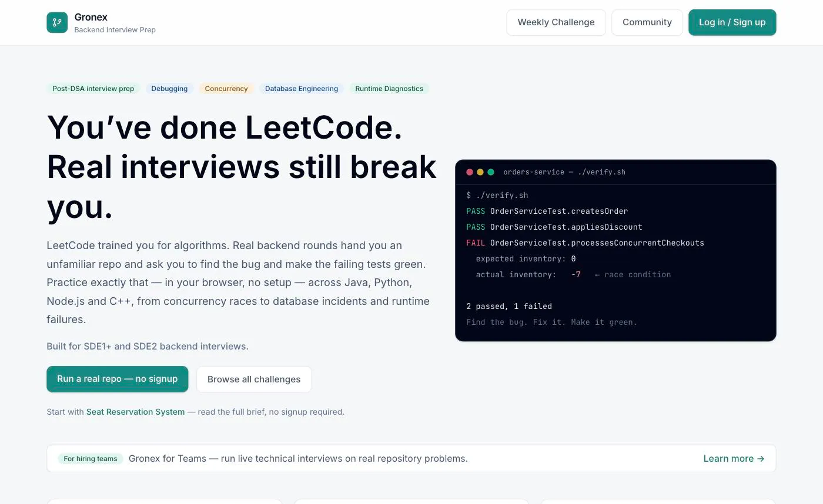Open the Seat Reservation System link
The width and height of the screenshot is (823, 504).
coord(136,412)
